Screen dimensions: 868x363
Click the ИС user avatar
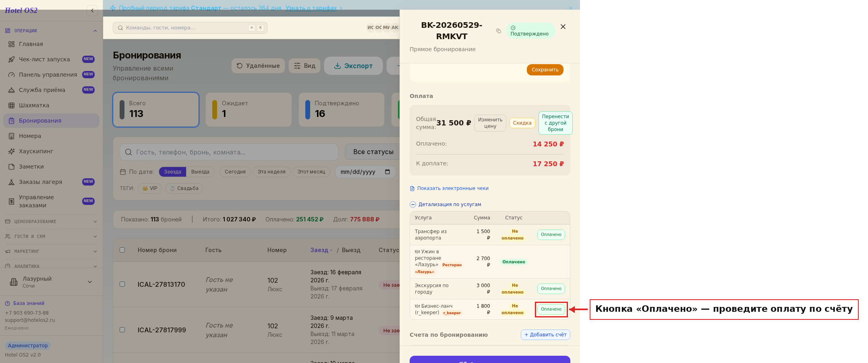[x=370, y=27]
